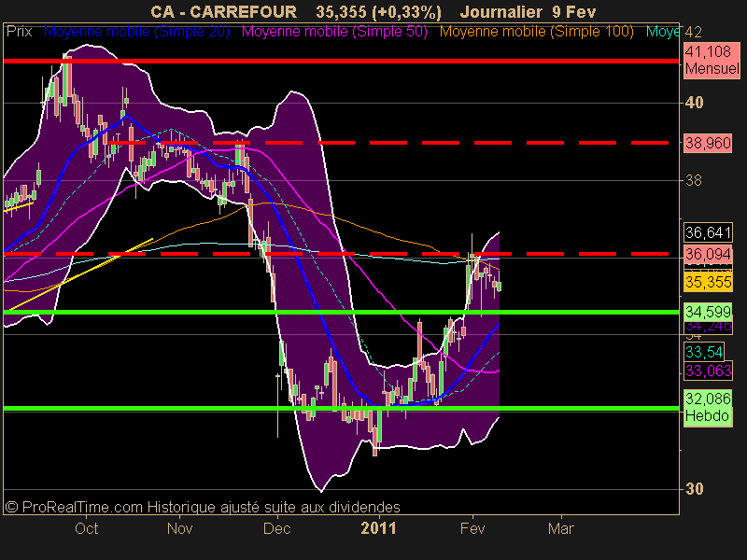Viewport: 747px width, 560px height.
Task: Click the 40 value on price axis
Action: 694,103
